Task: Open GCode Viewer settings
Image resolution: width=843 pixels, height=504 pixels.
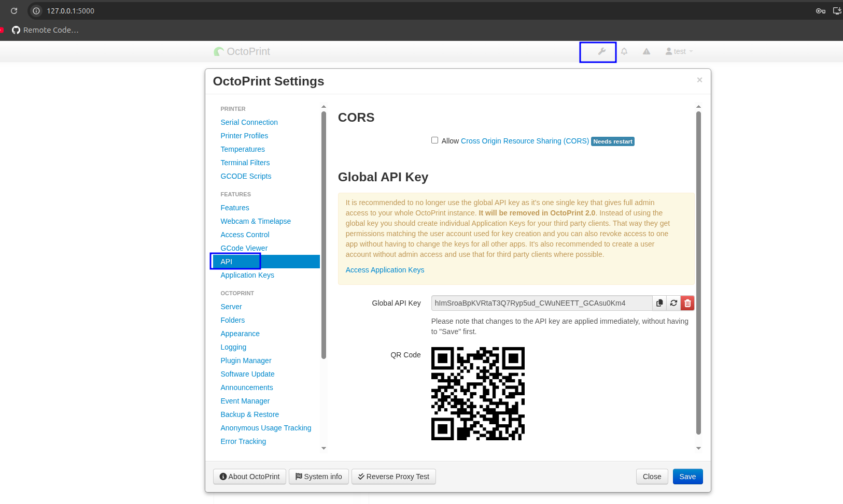Action: [x=244, y=248]
